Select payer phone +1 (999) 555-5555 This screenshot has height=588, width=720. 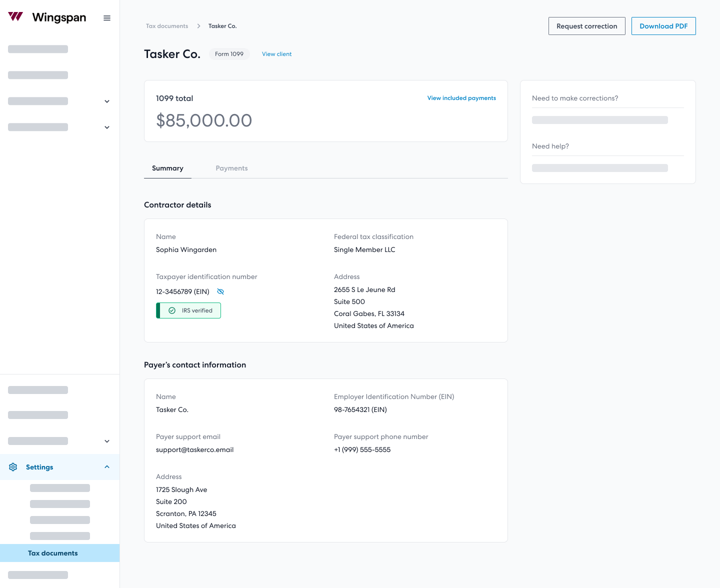tap(362, 449)
